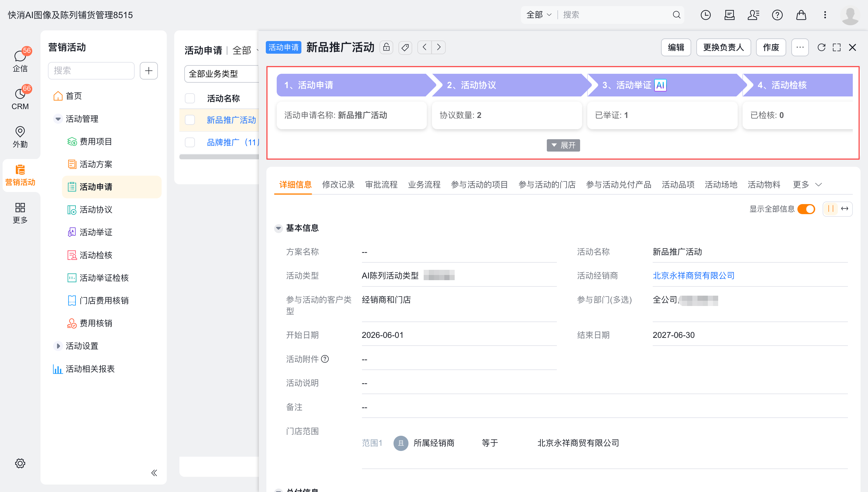Go to the previous record arrow
Screen dimensions: 868x492
click(x=425, y=47)
